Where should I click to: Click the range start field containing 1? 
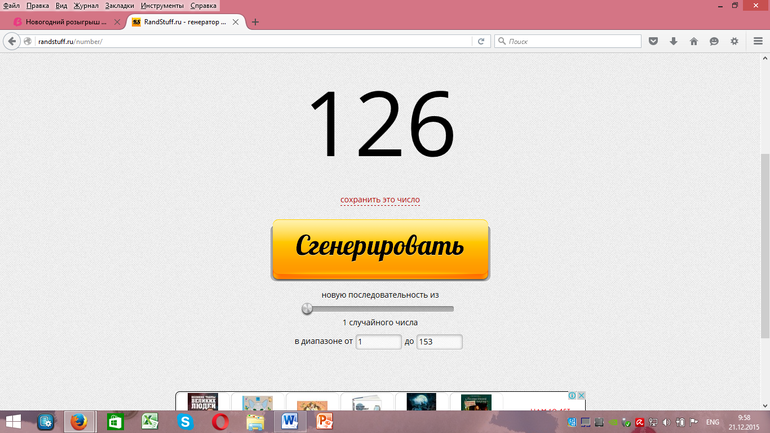point(378,342)
